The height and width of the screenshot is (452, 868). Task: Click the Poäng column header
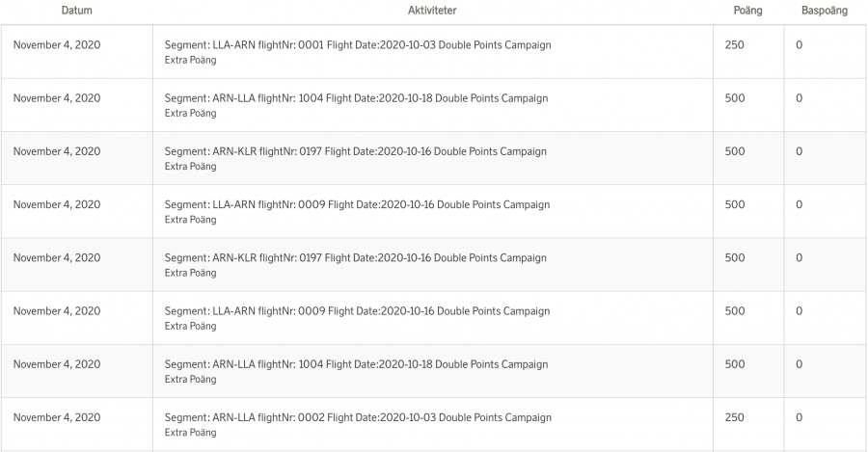click(747, 11)
